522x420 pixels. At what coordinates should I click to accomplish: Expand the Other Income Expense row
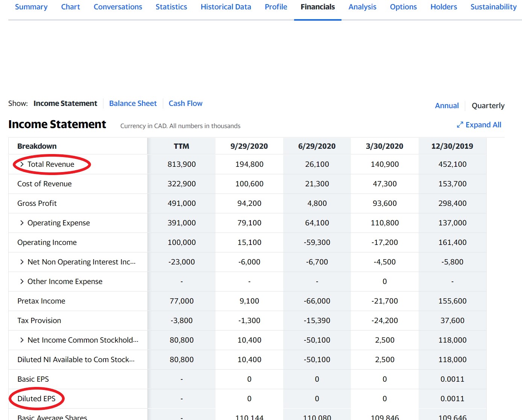click(x=22, y=281)
